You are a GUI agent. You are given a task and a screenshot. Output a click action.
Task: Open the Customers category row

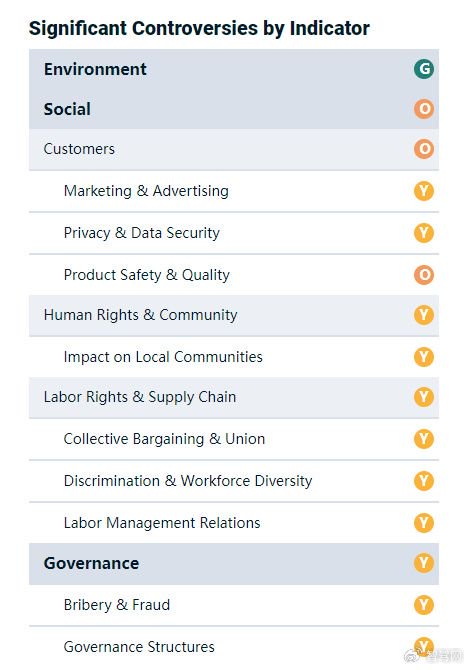234,149
